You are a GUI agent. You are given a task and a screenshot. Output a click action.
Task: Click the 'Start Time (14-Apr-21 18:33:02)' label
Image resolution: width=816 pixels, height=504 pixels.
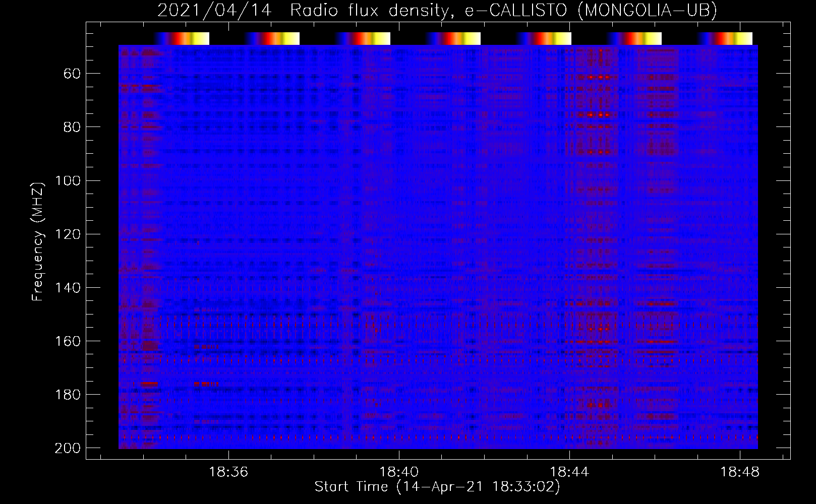click(437, 487)
